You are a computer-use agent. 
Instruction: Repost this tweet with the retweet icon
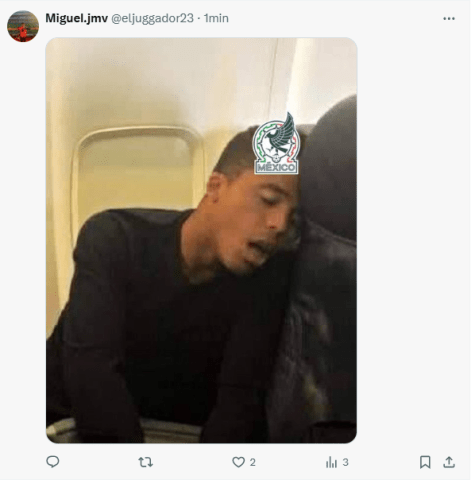point(145,462)
